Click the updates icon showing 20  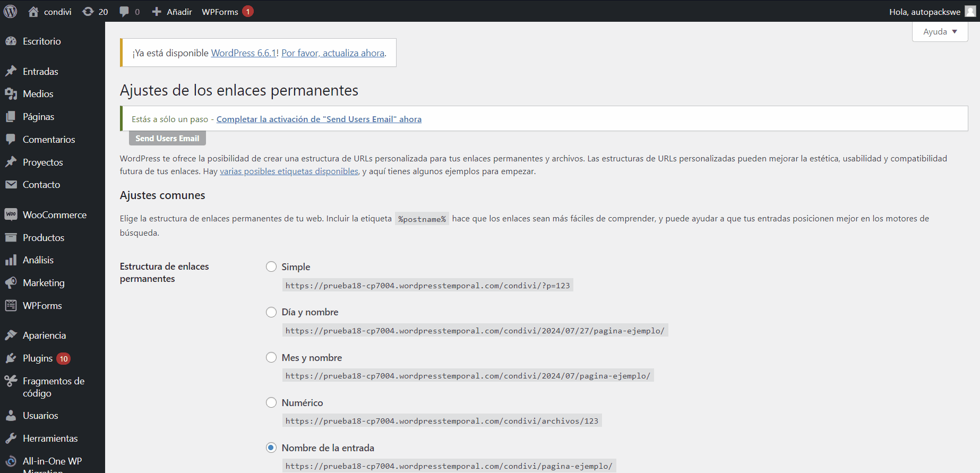[88, 11]
